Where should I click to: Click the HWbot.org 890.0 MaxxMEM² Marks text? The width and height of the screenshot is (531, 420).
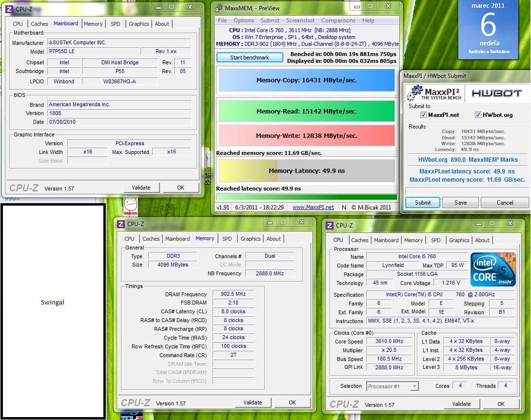click(468, 160)
